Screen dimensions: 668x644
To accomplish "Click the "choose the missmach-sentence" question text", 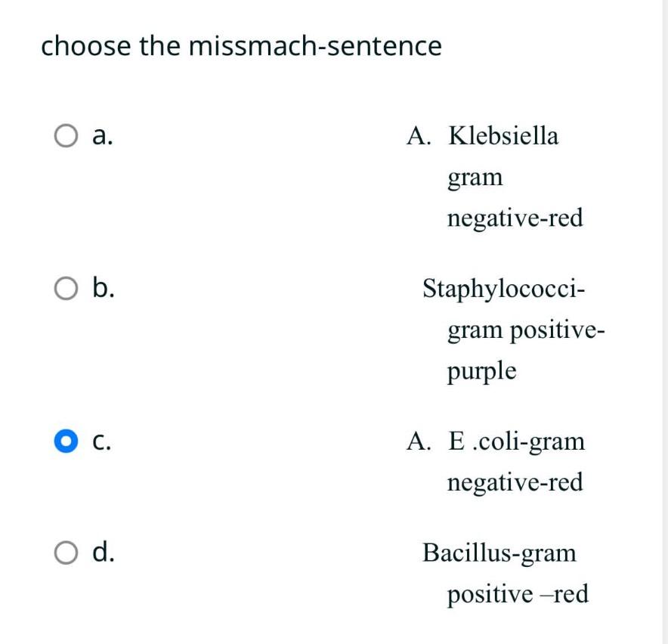I will [241, 47].
